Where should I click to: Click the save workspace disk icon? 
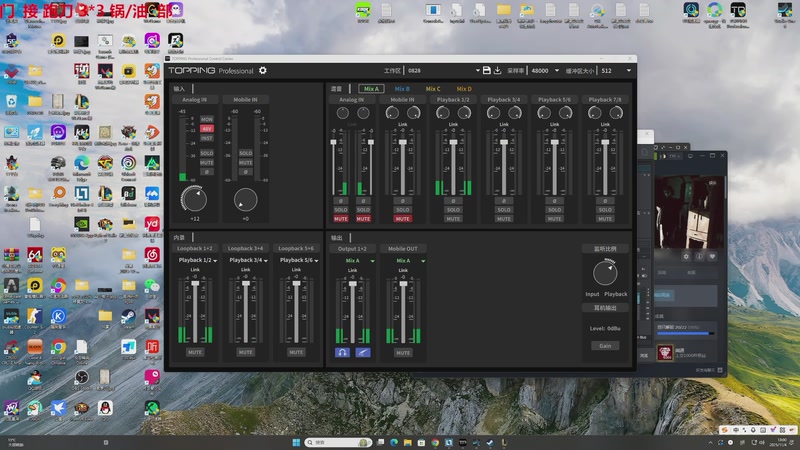486,71
